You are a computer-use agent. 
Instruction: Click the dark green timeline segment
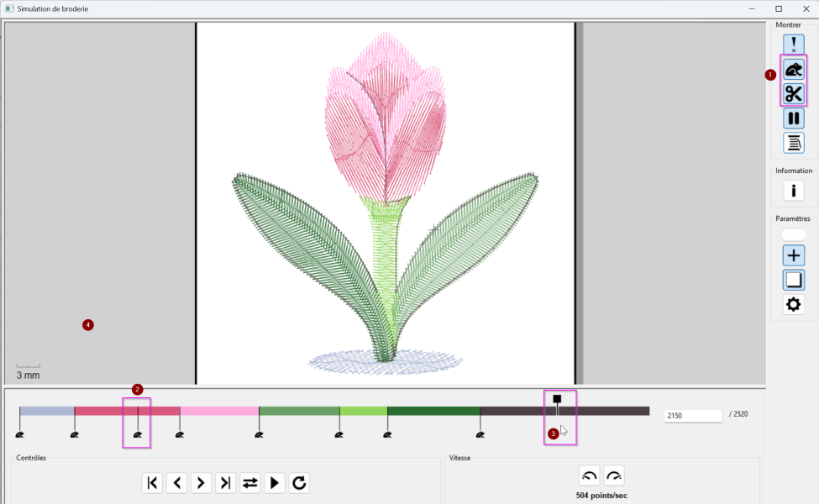coord(433,411)
